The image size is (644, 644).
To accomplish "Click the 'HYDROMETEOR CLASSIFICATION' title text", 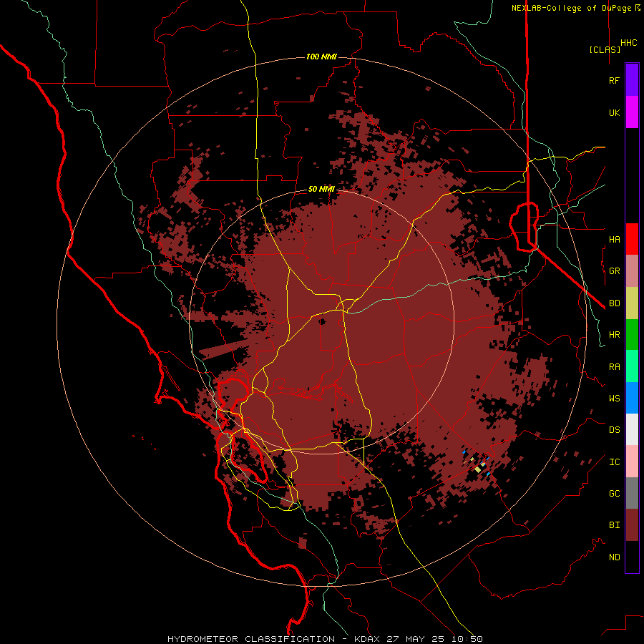I will point(251,639).
